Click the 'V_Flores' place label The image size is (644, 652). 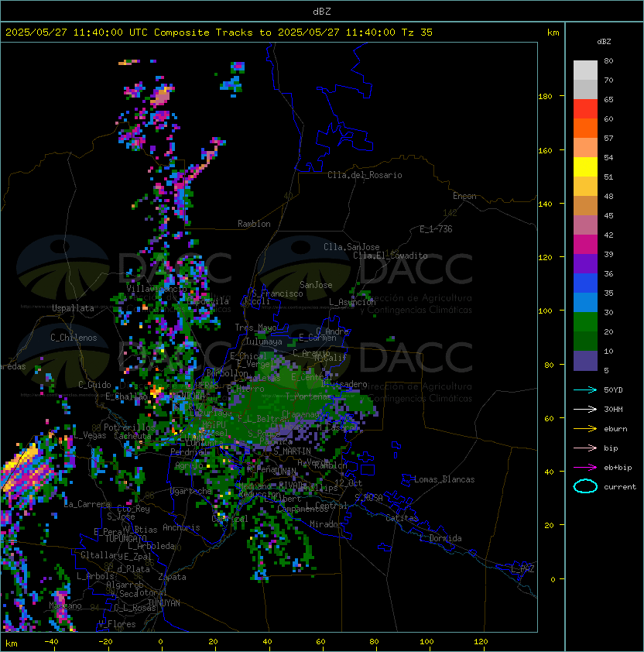pos(117,624)
